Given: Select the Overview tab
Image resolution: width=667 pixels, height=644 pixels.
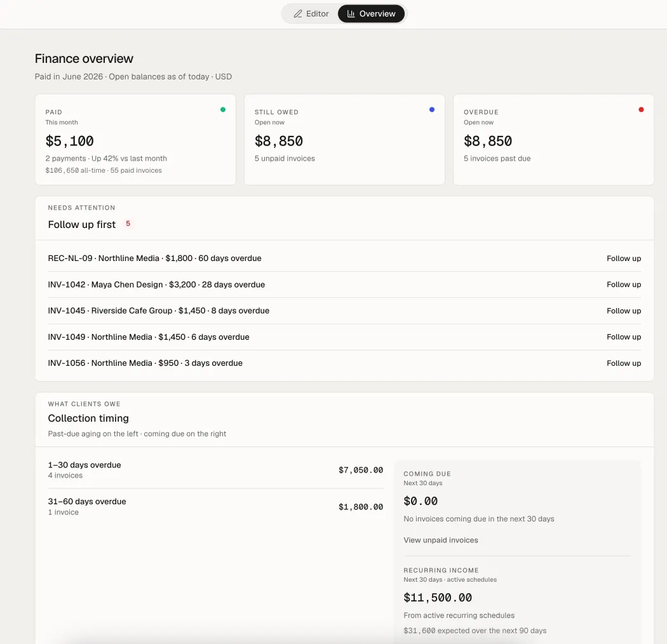Looking at the screenshot, I should pyautogui.click(x=371, y=13).
